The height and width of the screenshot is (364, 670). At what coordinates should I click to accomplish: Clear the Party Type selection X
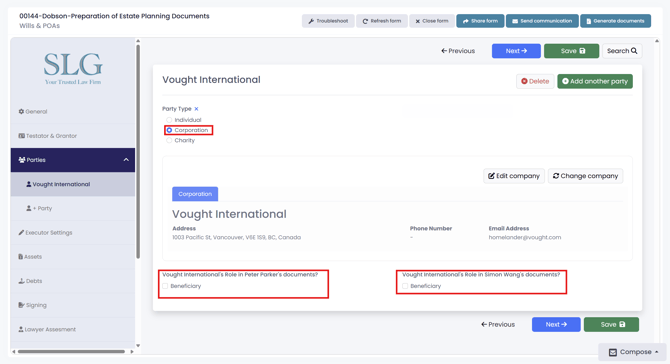pyautogui.click(x=196, y=109)
